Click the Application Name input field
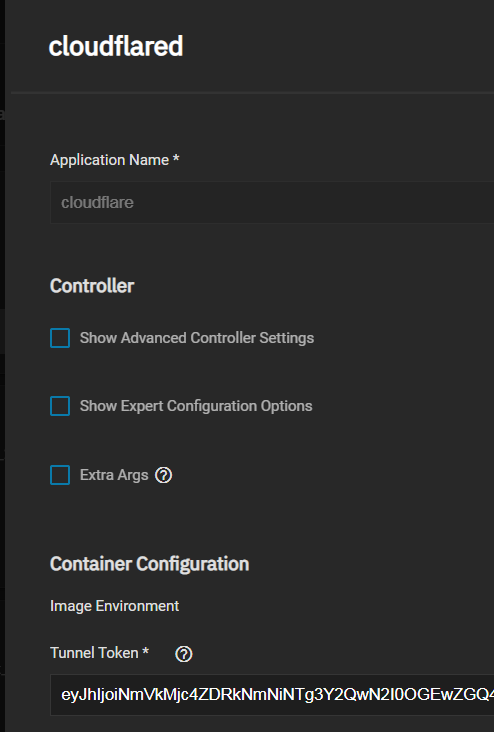This screenshot has height=732, width=494. pos(272,203)
